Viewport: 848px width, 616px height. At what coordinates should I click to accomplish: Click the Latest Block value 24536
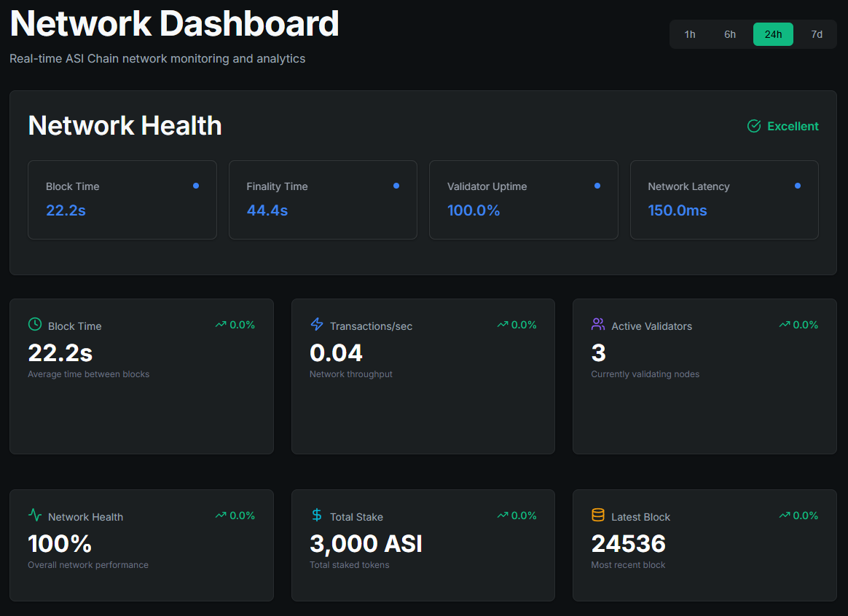628,543
